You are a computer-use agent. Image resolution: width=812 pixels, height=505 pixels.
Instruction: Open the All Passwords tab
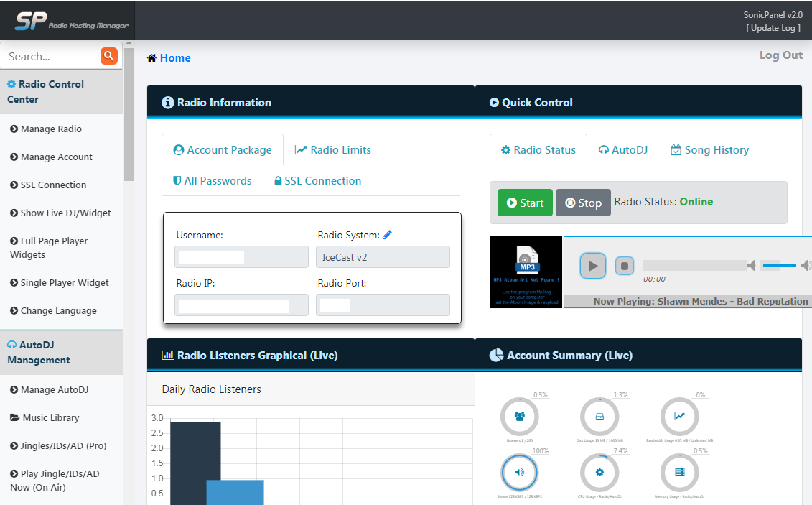[x=213, y=181]
